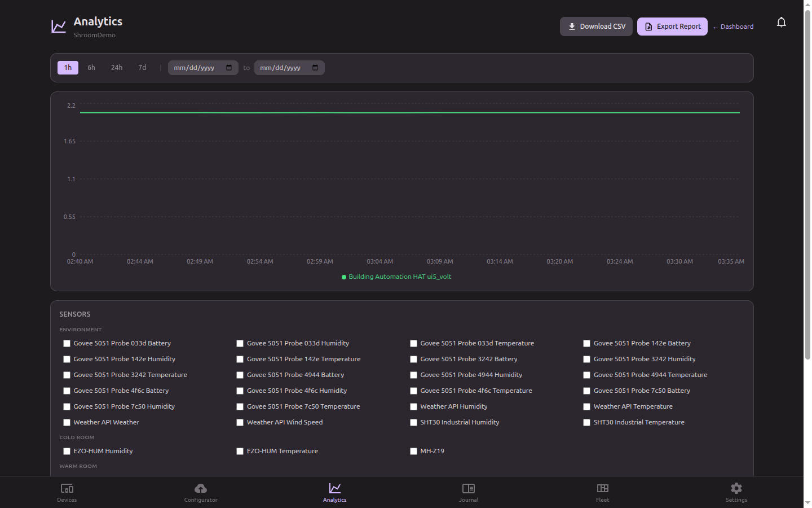Open the end date calendar picker
Screen dimensions: 812x508
[316, 67]
